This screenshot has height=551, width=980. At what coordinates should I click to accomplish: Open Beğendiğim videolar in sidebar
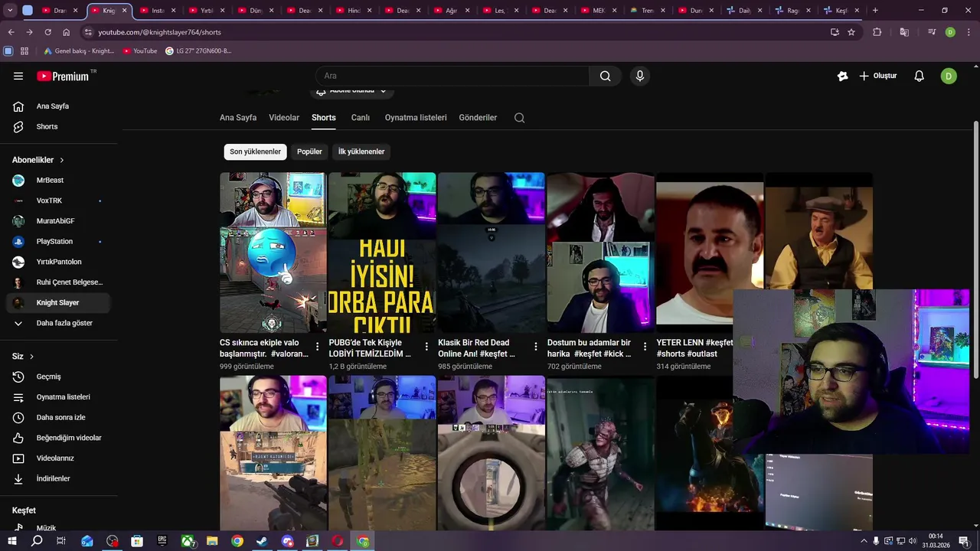coord(58,438)
